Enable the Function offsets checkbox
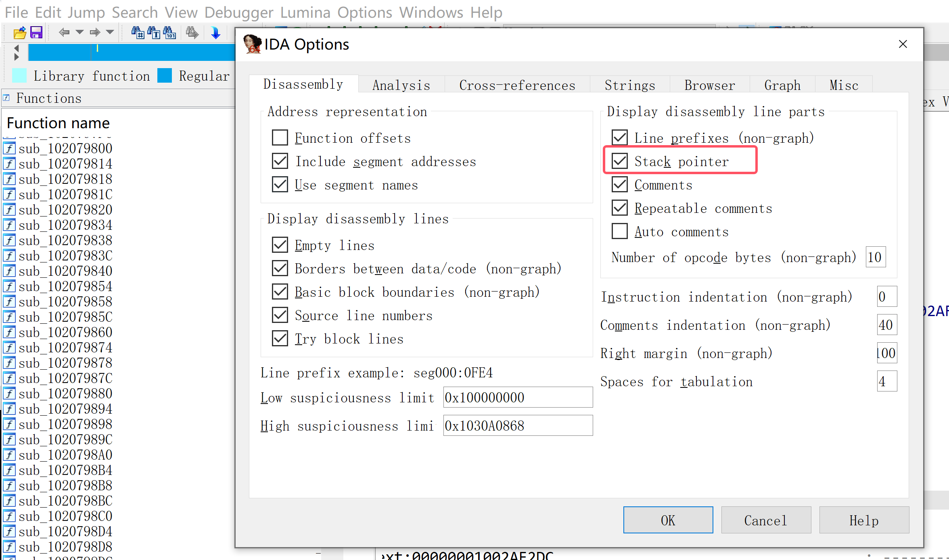The image size is (949, 560). (280, 138)
